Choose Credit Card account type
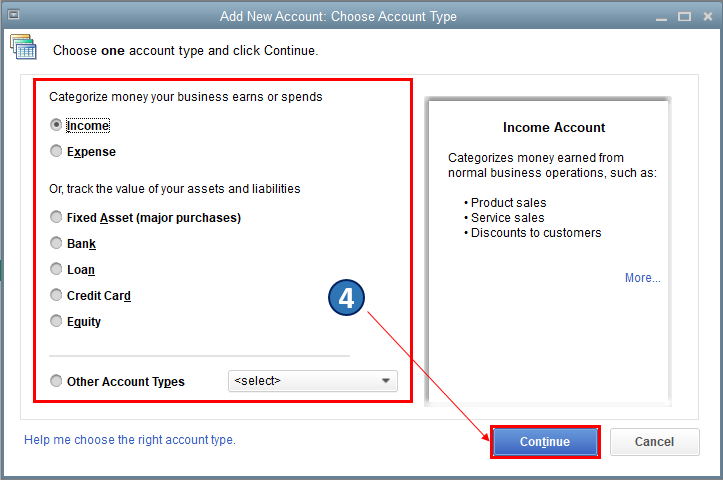 [x=56, y=295]
